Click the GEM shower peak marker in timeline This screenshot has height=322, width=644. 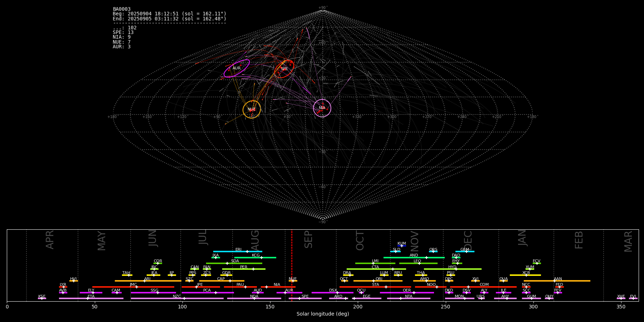[466, 252]
